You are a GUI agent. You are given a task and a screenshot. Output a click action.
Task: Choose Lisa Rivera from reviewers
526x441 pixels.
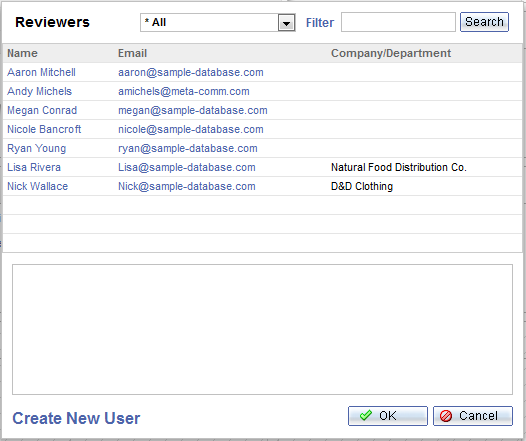point(34,167)
